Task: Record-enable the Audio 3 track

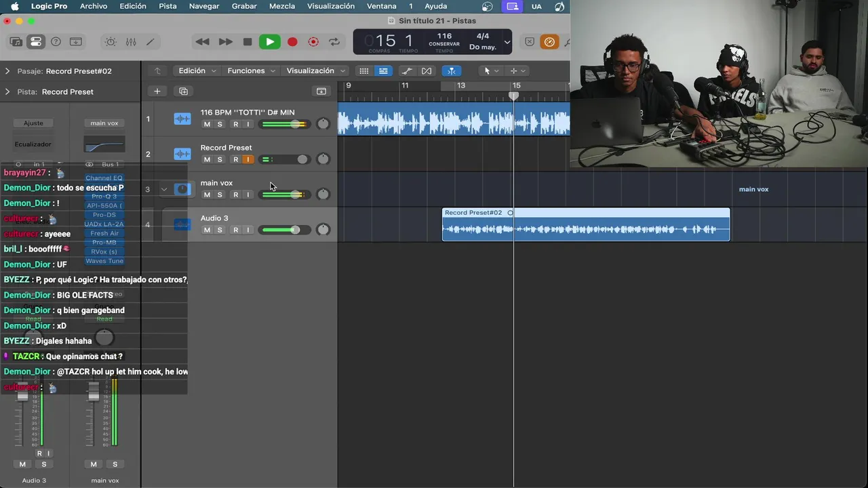Action: point(235,230)
